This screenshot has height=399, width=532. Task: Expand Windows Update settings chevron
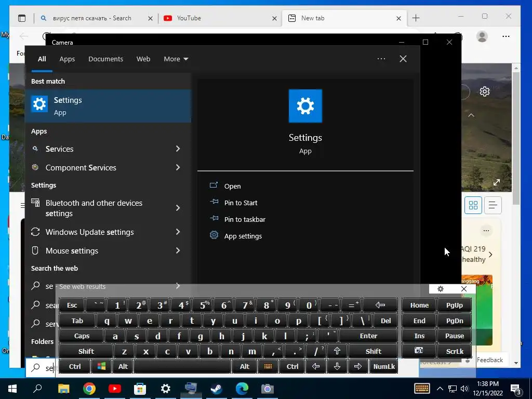coord(178,232)
